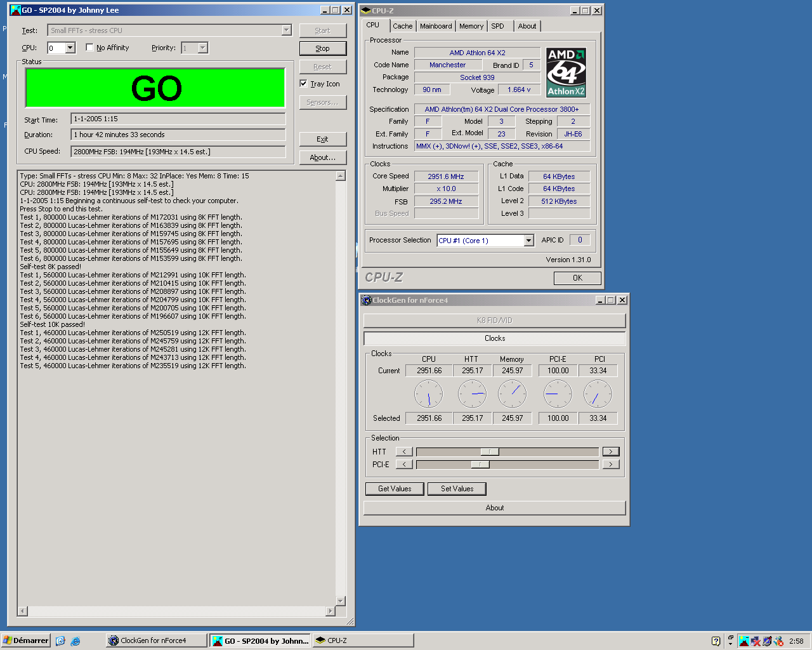The width and height of the screenshot is (812, 650).
Task: Click the CPU clock dial gauge
Action: coord(428,394)
